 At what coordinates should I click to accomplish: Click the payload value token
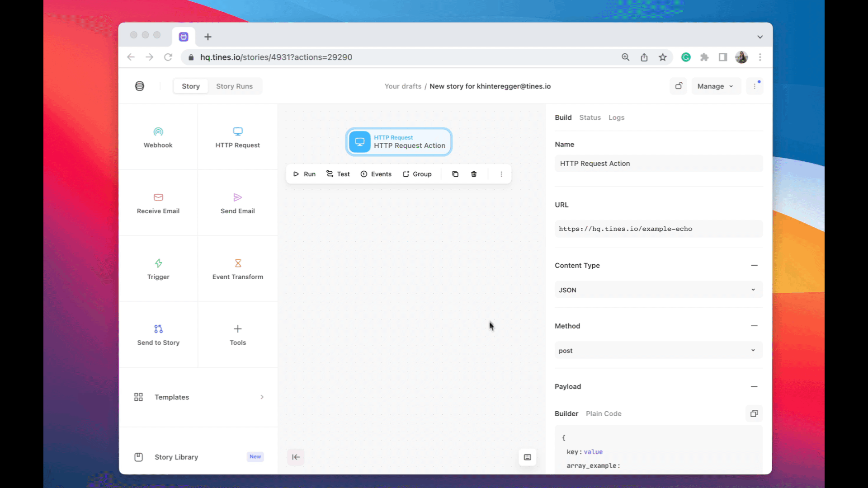click(593, 452)
